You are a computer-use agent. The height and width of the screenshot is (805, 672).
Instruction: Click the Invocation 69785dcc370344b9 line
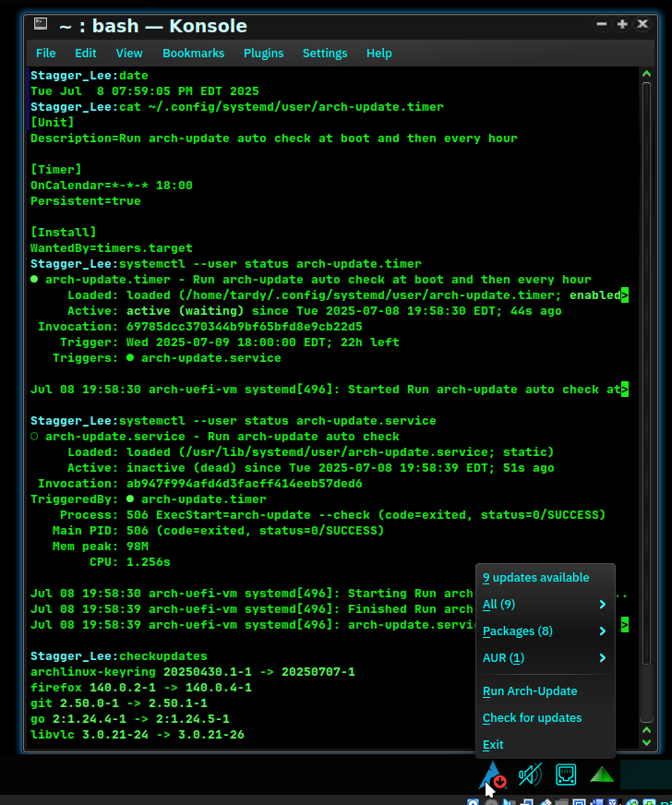click(x=200, y=327)
